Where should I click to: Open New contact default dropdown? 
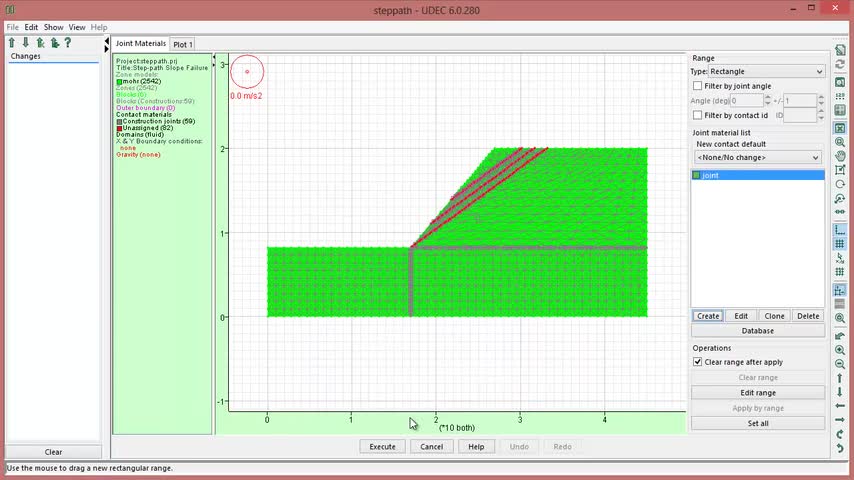click(758, 157)
